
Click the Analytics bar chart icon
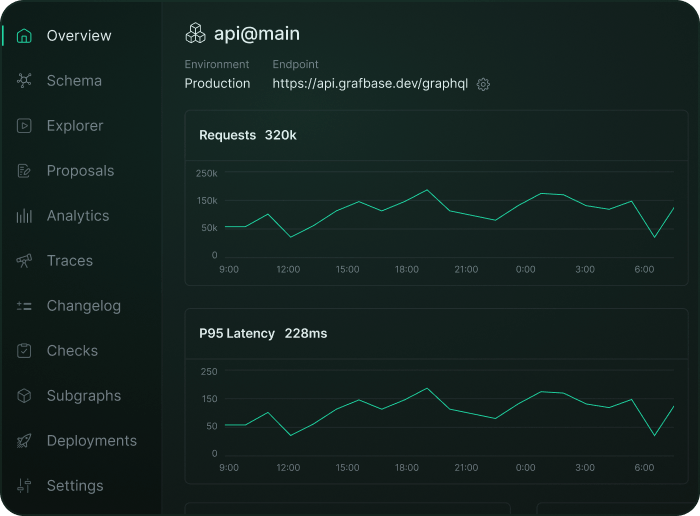click(24, 216)
